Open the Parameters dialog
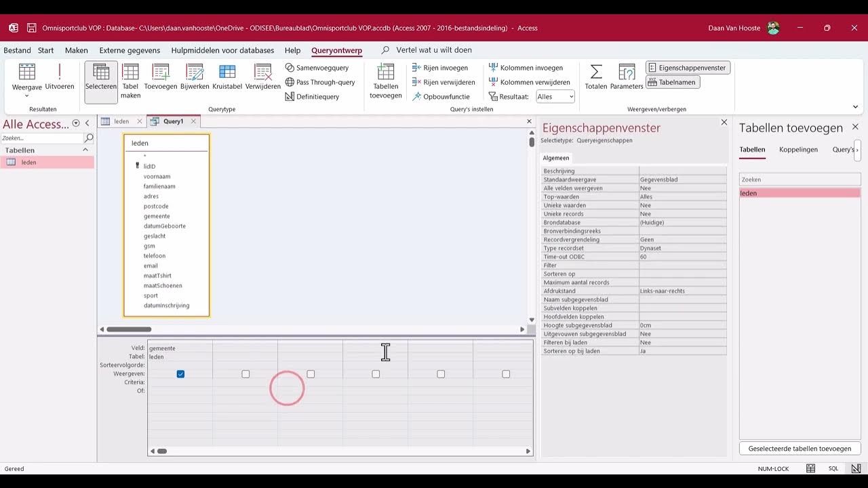Screen dimensions: 868x488 [627, 77]
